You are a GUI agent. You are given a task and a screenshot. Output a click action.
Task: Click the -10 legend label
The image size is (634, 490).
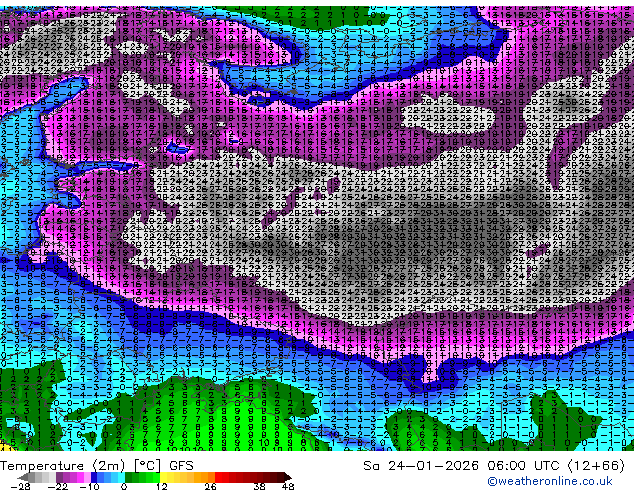89,486
